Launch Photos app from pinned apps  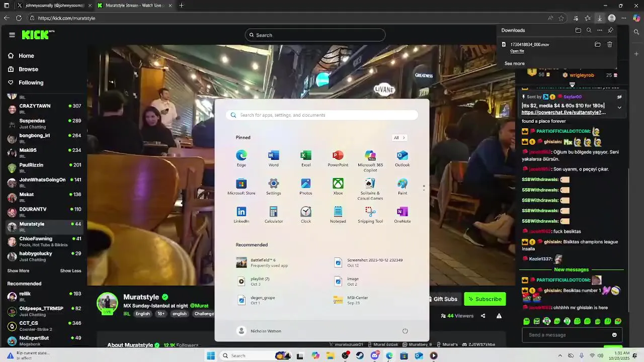[306, 187]
